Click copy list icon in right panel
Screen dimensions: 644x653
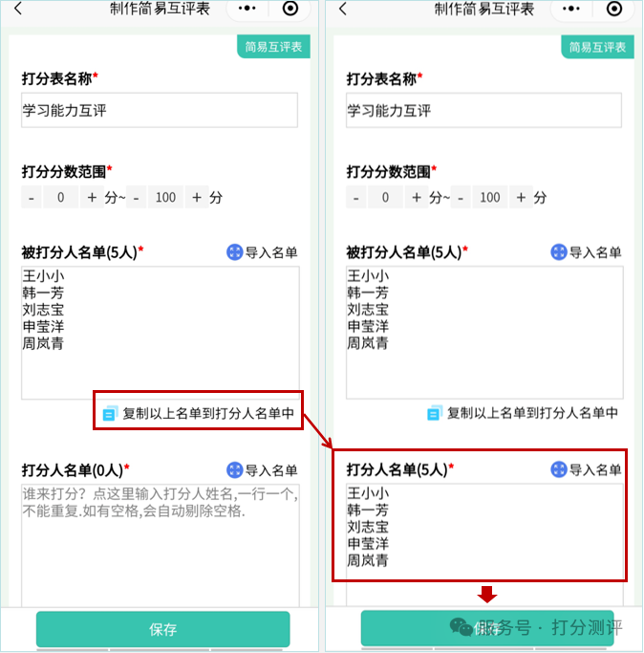tap(435, 414)
